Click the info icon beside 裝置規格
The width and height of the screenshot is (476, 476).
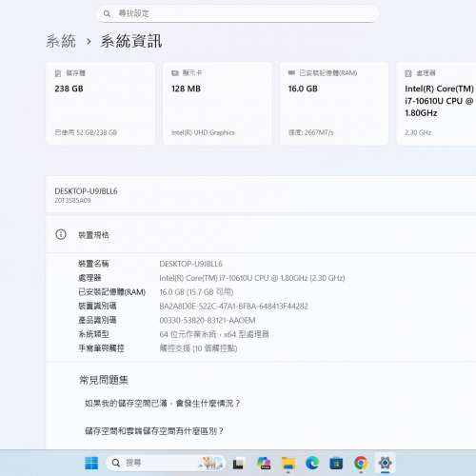[61, 234]
